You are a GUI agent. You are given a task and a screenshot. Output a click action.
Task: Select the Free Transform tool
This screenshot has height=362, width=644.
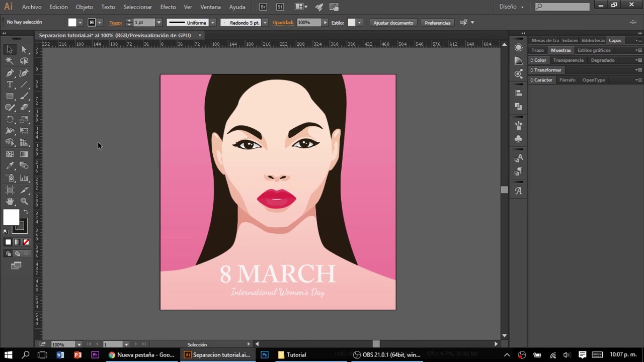(x=24, y=131)
